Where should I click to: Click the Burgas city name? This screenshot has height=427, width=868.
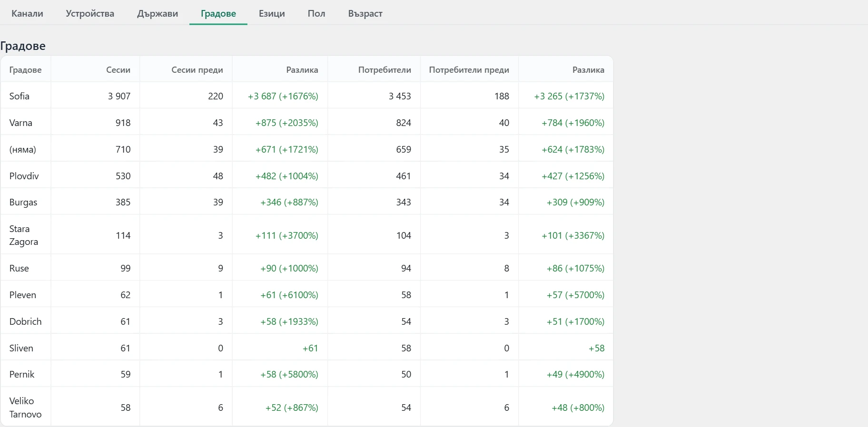coord(23,202)
